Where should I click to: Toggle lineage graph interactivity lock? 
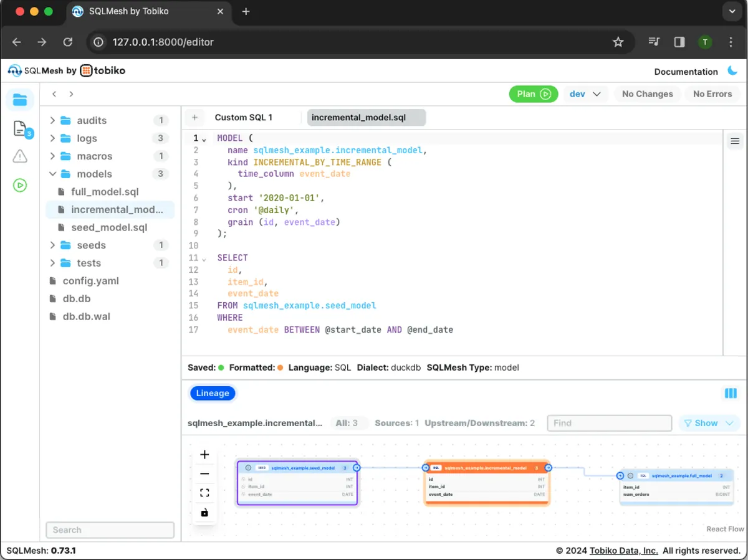coord(204,513)
